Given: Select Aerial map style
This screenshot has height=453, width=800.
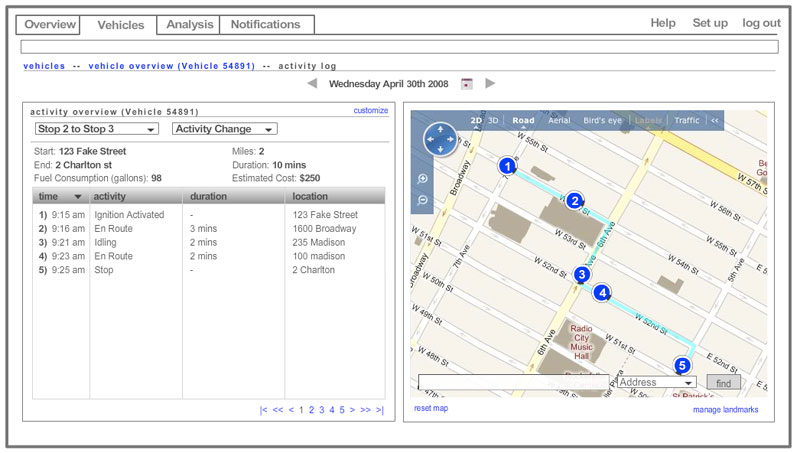Looking at the screenshot, I should [x=559, y=120].
